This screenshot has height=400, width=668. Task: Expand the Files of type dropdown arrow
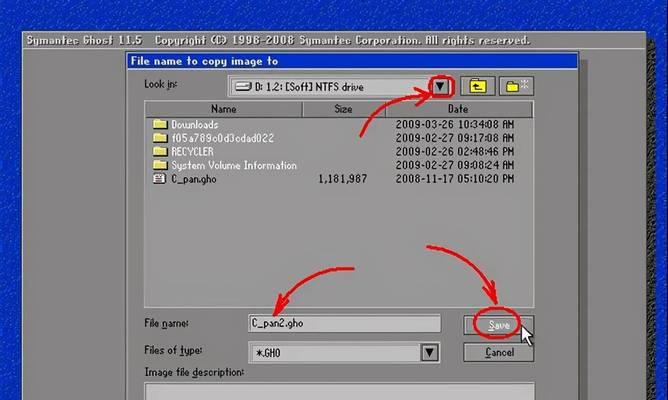429,353
